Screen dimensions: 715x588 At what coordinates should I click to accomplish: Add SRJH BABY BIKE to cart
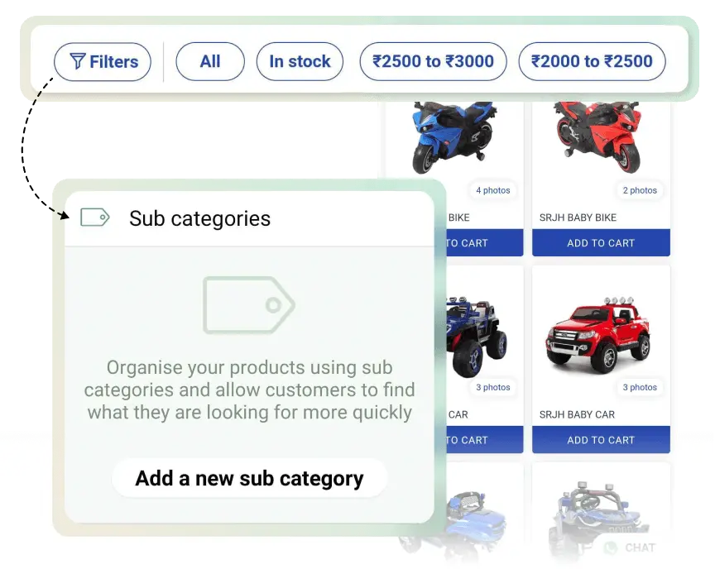601,243
